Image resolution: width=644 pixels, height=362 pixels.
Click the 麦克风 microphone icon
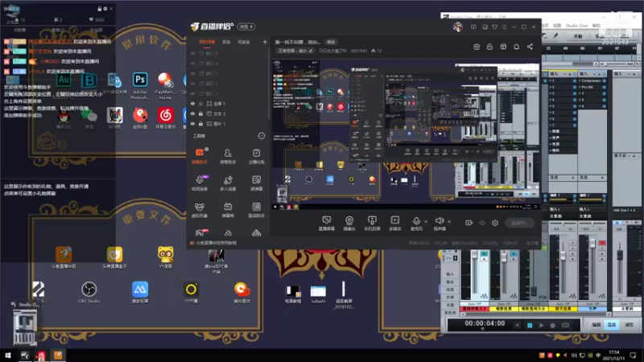click(416, 223)
